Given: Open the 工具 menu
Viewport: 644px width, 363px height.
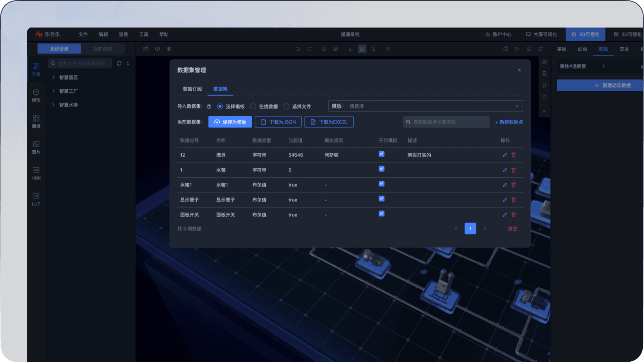Looking at the screenshot, I should 144,34.
